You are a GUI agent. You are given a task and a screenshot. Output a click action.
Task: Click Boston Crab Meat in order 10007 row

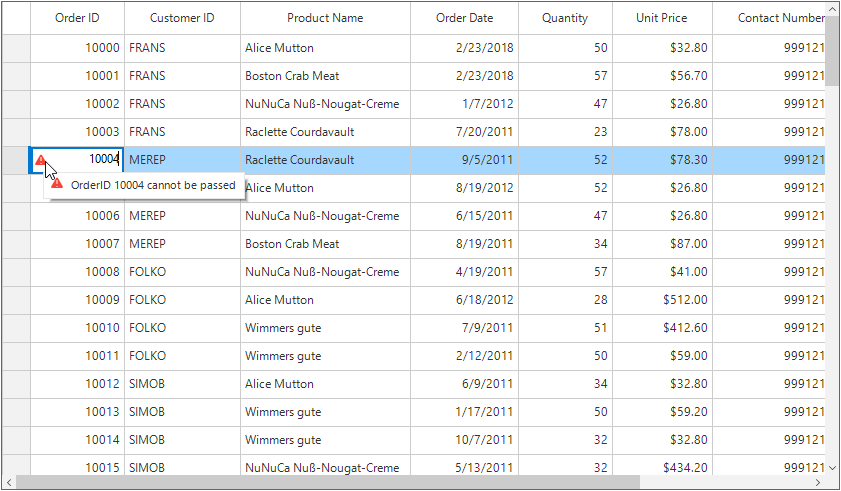(292, 244)
